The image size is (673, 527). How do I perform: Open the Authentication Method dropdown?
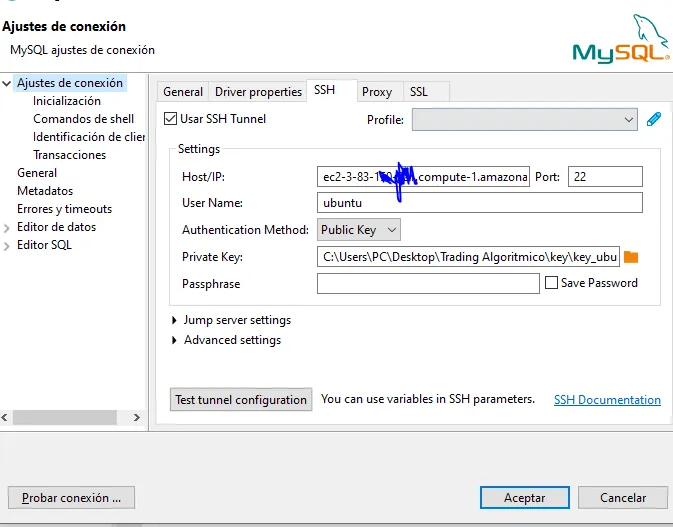358,230
